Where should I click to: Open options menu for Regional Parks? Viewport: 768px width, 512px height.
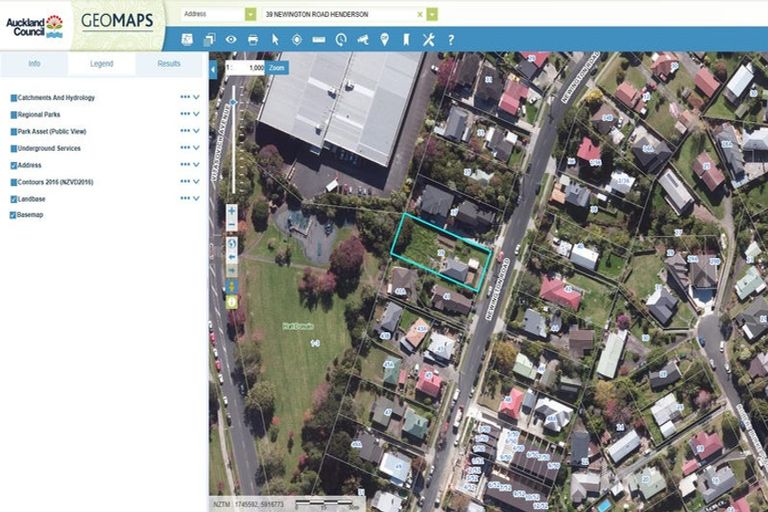coord(185,114)
